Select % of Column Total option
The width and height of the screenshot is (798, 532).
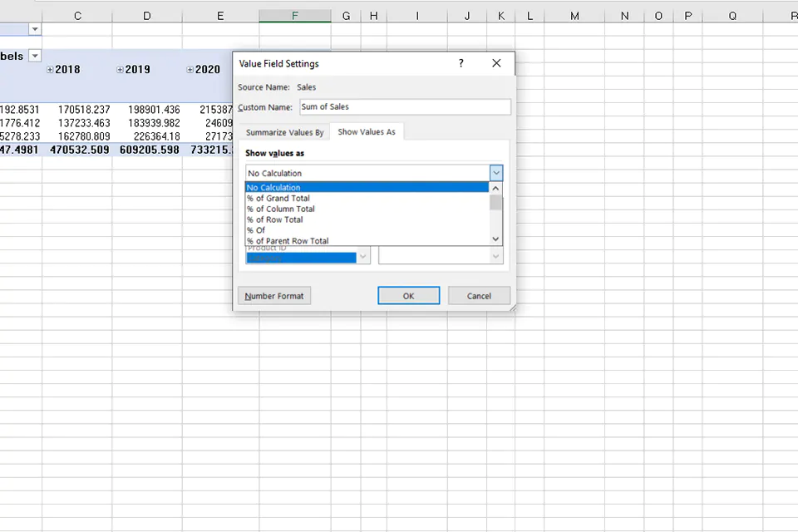point(280,209)
